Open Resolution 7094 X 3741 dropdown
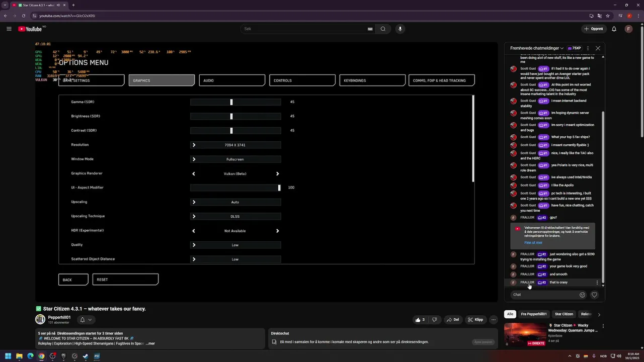This screenshot has height=362, width=644. (235, 145)
